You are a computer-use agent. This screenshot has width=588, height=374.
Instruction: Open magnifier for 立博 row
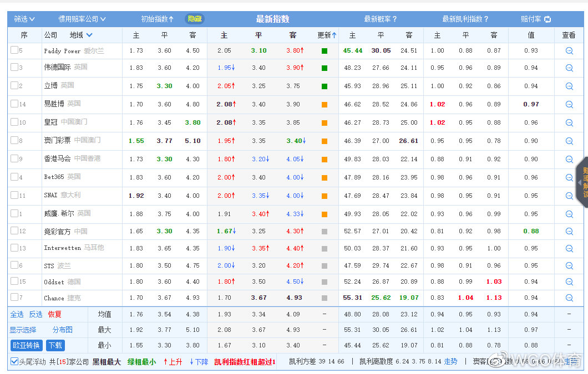[569, 86]
